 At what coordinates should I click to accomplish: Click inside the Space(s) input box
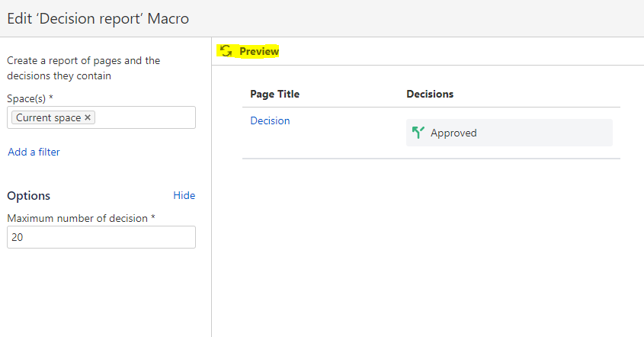pyautogui.click(x=144, y=117)
